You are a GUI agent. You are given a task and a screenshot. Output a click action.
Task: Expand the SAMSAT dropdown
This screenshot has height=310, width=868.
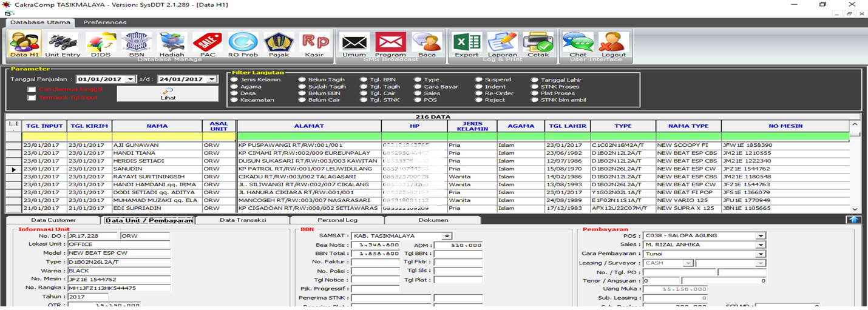[447, 236]
